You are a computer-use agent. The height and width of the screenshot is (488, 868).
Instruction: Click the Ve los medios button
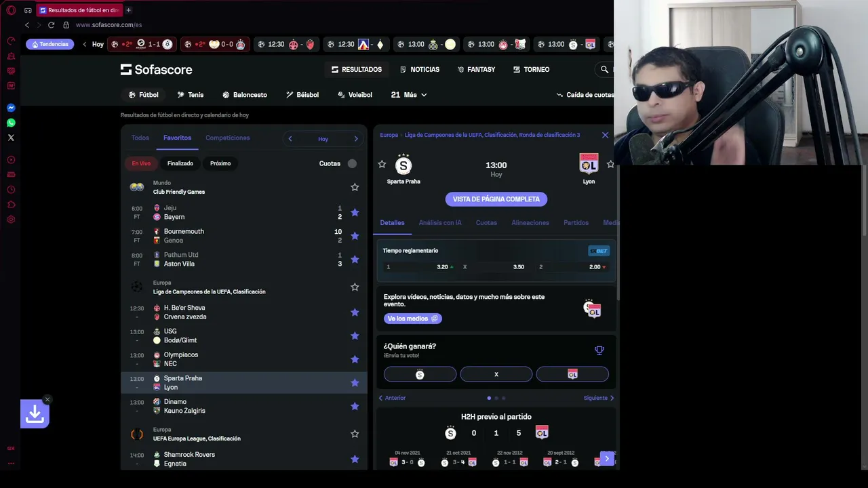412,319
